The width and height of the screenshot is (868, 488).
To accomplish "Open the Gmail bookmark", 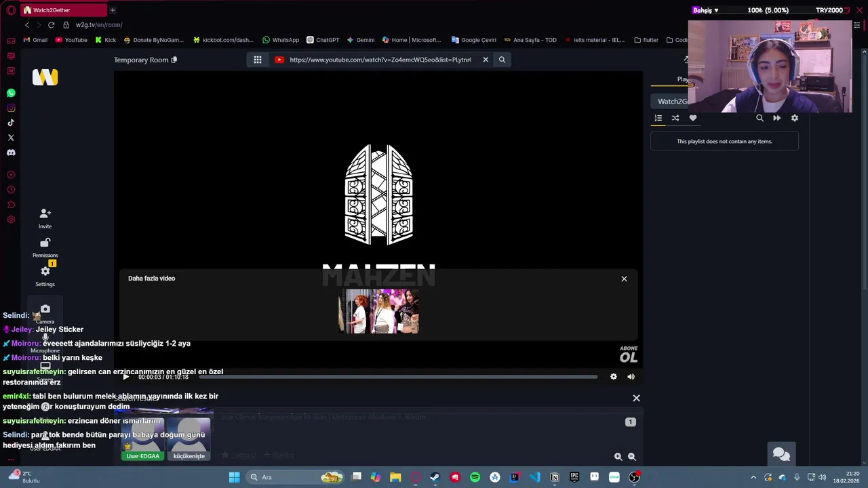I will (35, 40).
